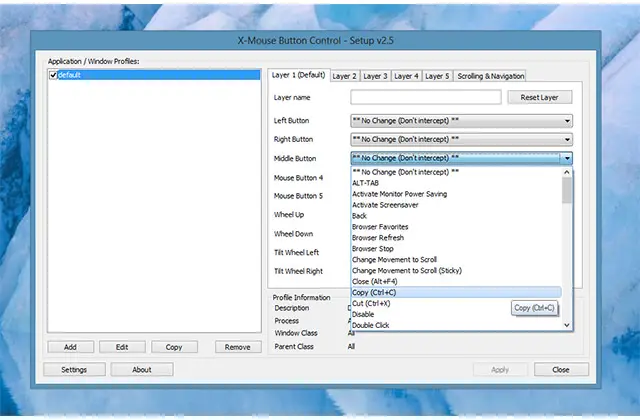
Task: Click the About button
Action: click(142, 369)
